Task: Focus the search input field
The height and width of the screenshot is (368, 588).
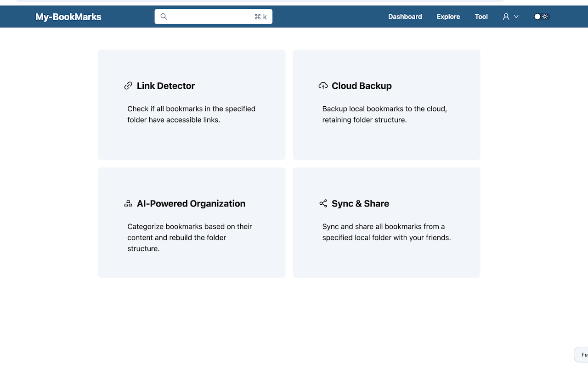Action: click(x=213, y=17)
